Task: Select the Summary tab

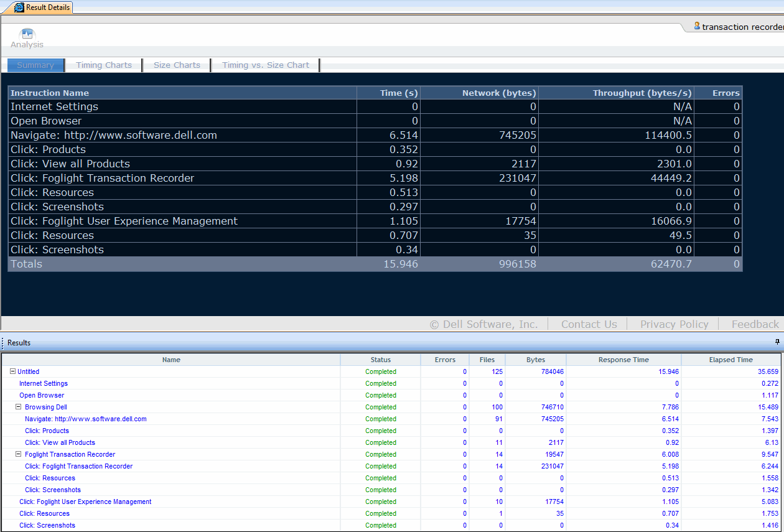Action: click(35, 65)
